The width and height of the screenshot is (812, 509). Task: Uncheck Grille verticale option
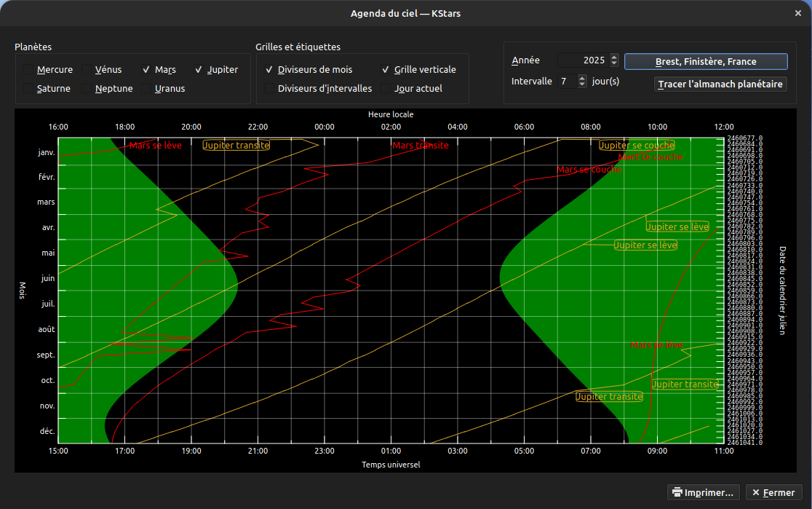click(x=386, y=70)
